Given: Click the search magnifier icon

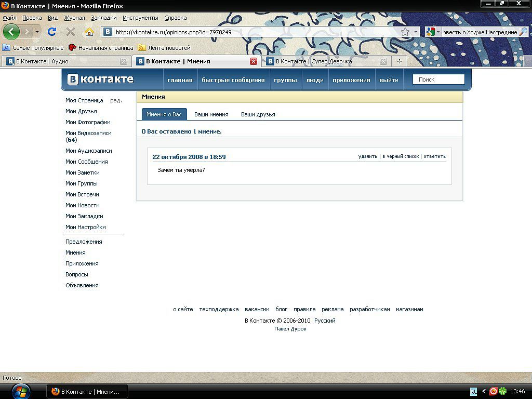Looking at the screenshot, I should [524, 32].
